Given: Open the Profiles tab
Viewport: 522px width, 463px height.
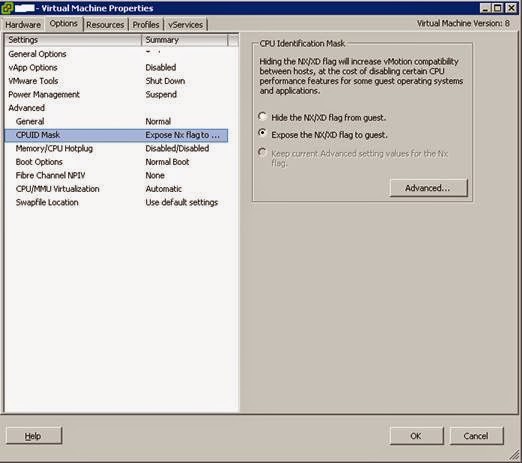Looking at the screenshot, I should coord(146,25).
